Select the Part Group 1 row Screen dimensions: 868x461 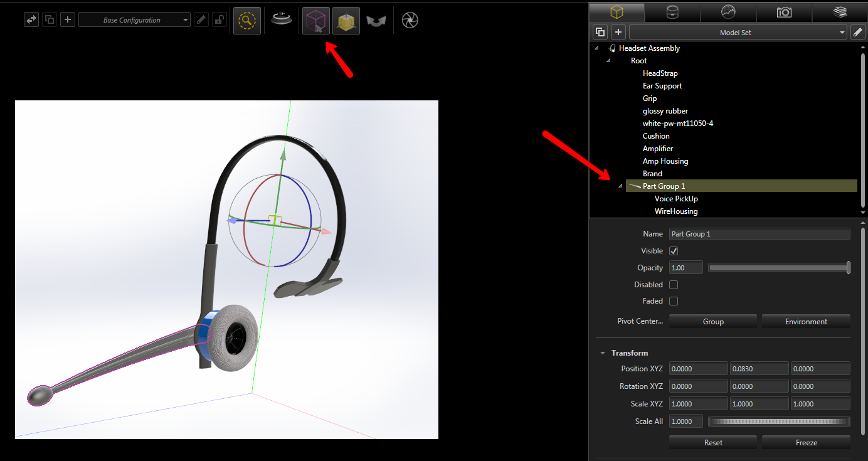(x=741, y=186)
